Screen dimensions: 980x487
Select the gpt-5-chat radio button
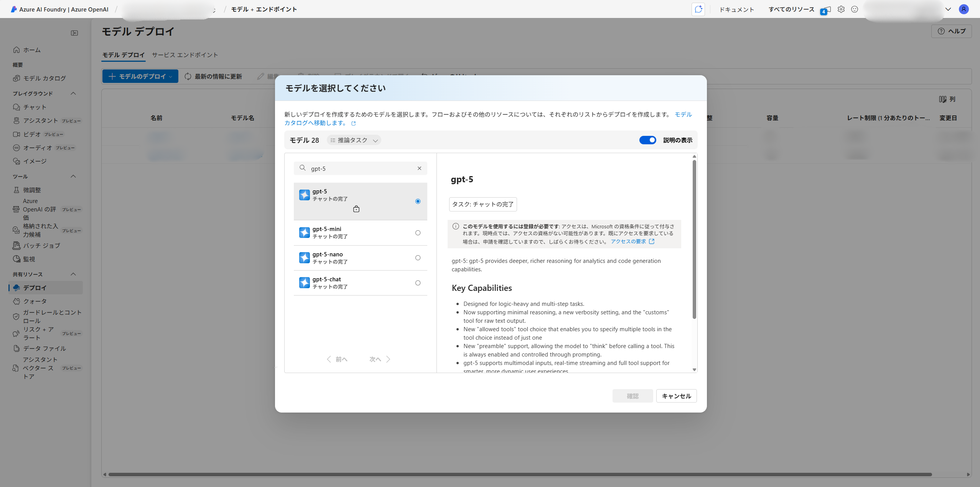pyautogui.click(x=418, y=283)
